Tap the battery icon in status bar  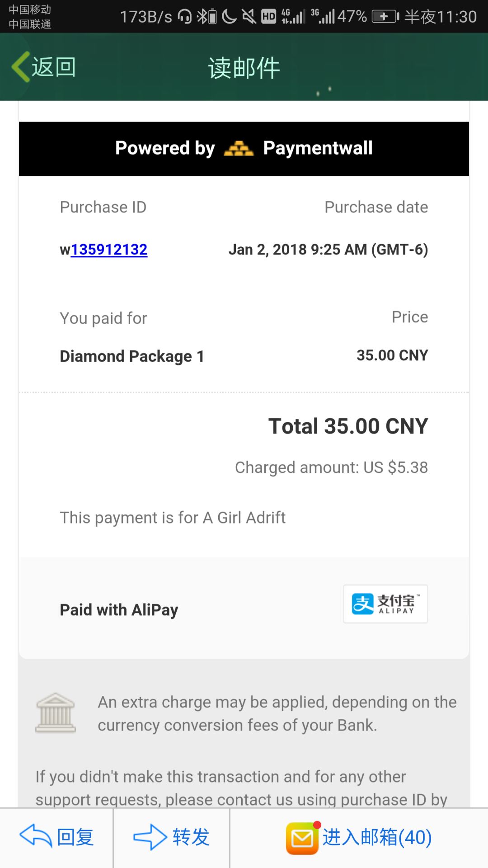pos(385,17)
